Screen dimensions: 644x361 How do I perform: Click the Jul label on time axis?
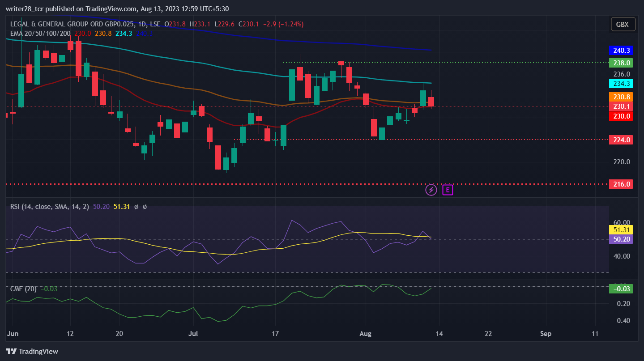(193, 334)
